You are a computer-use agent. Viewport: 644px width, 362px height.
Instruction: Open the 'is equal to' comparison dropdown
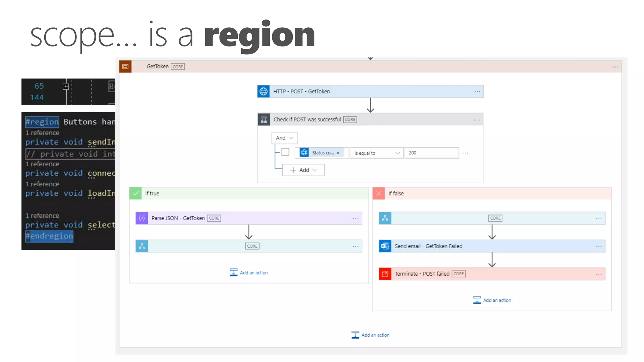[x=377, y=153]
